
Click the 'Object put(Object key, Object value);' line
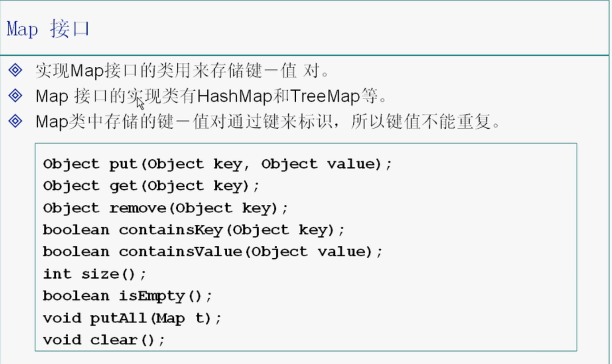pyautogui.click(x=217, y=165)
